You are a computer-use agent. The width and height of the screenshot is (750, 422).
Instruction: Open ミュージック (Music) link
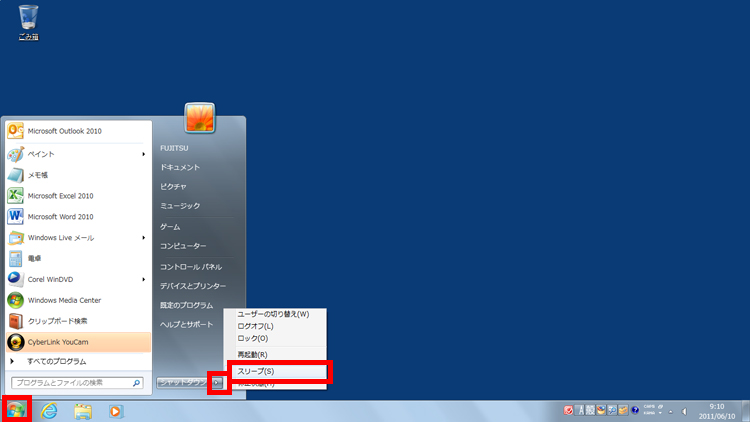[x=180, y=206]
